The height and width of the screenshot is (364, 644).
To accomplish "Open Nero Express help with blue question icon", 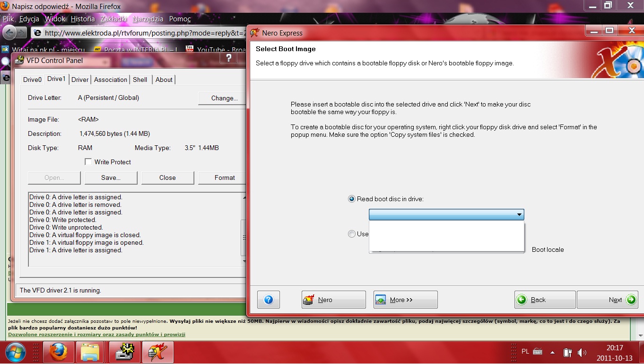I will (269, 300).
